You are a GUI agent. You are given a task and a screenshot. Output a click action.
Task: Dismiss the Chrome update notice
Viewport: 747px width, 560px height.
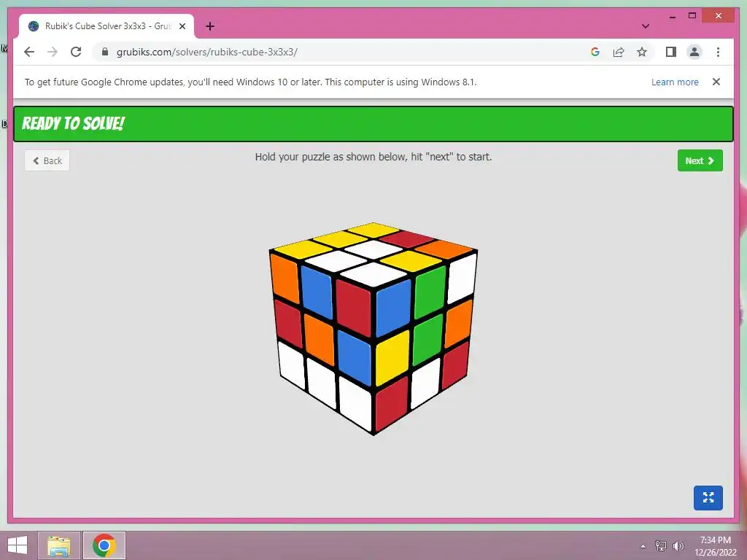(x=716, y=82)
